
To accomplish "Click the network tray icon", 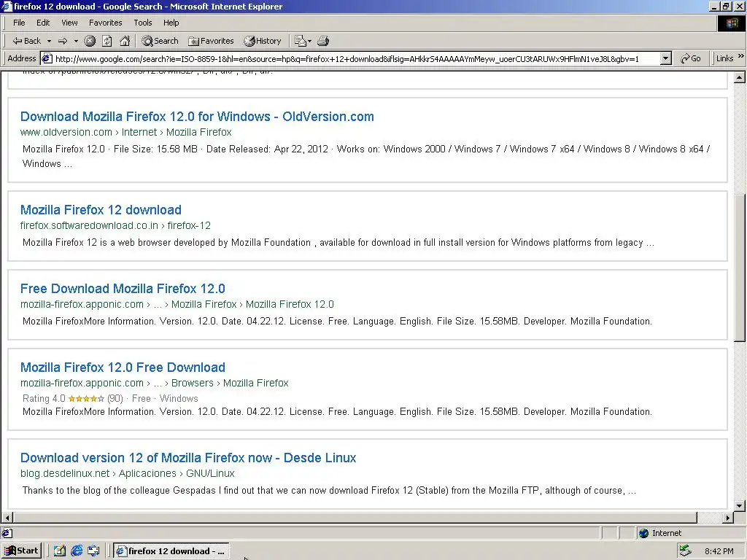I will coord(686,551).
